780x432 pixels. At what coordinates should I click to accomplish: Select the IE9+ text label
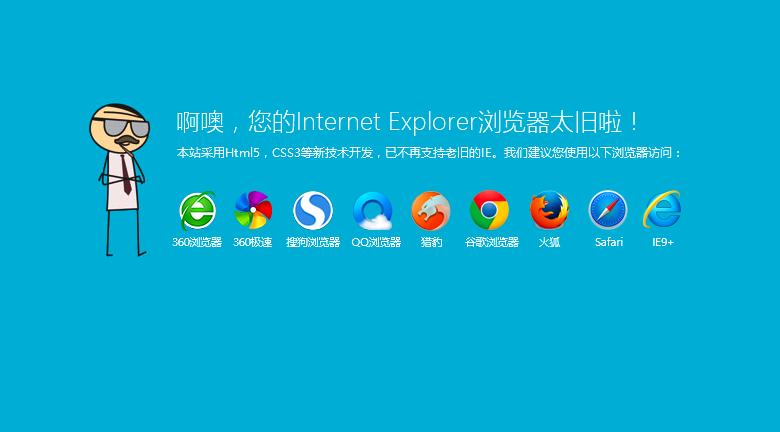[x=663, y=242]
